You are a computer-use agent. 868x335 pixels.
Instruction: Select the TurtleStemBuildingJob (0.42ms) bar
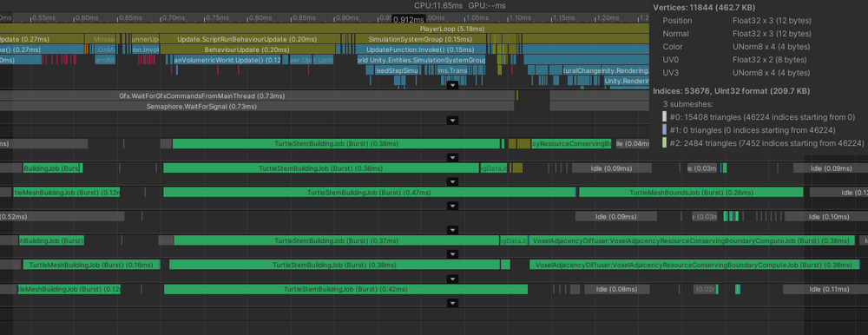click(345, 289)
